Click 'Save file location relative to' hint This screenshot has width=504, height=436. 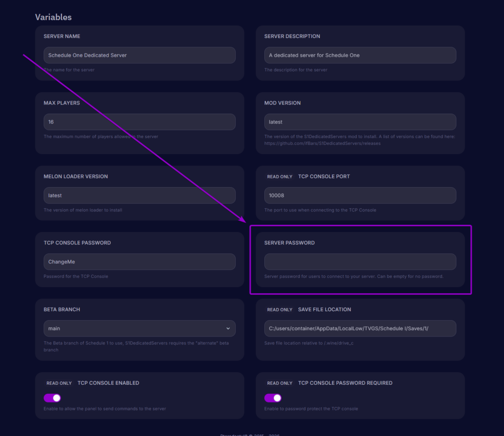[309, 343]
